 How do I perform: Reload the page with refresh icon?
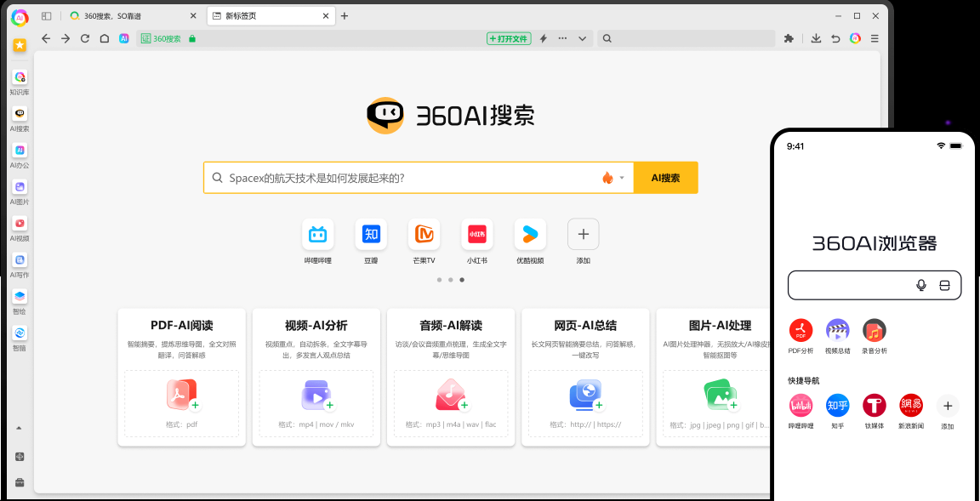point(85,39)
